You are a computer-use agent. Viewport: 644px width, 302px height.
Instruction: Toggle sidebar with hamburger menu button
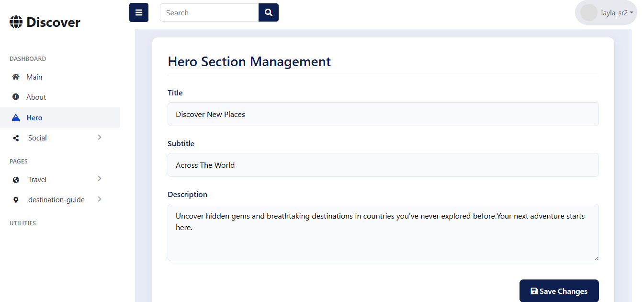click(139, 12)
